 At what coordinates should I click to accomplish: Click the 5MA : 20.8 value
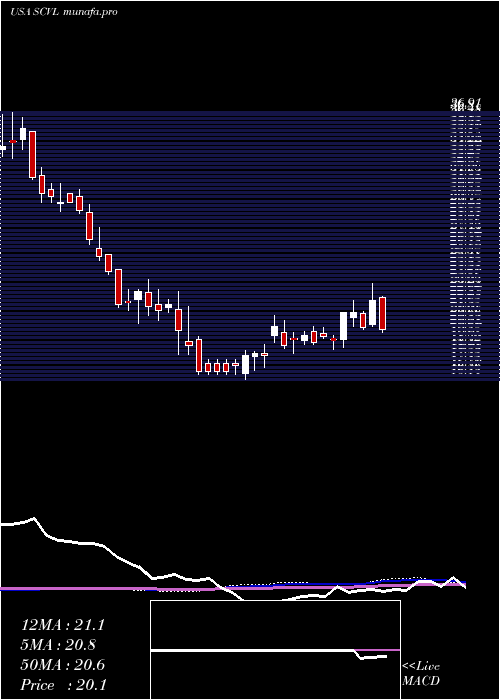(58, 645)
